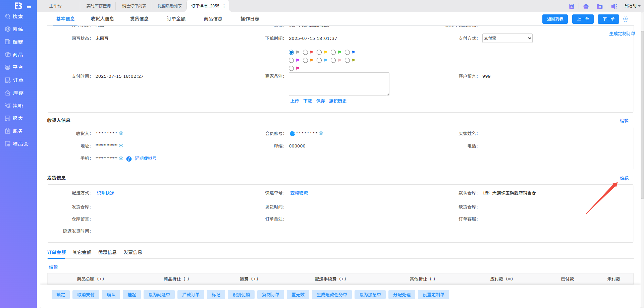The height and width of the screenshot is (308, 644).
Task: Select the red flag radio button
Action: click(x=305, y=52)
